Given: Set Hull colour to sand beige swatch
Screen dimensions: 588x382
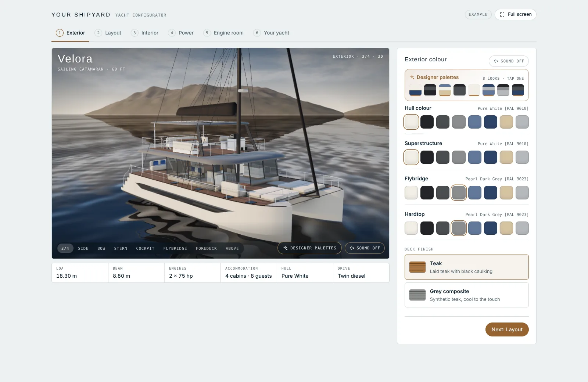Looking at the screenshot, I should tap(506, 122).
